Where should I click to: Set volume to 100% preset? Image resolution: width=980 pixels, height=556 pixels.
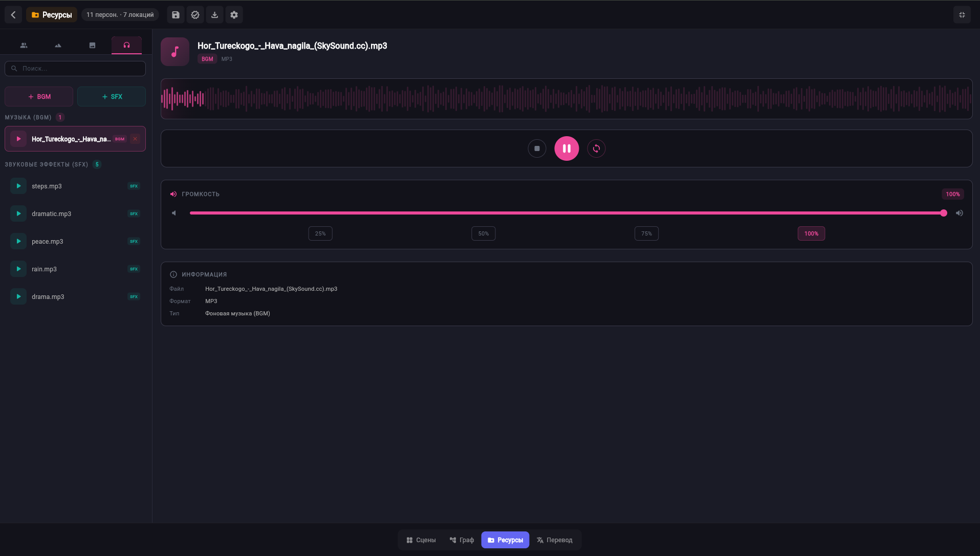(x=811, y=233)
